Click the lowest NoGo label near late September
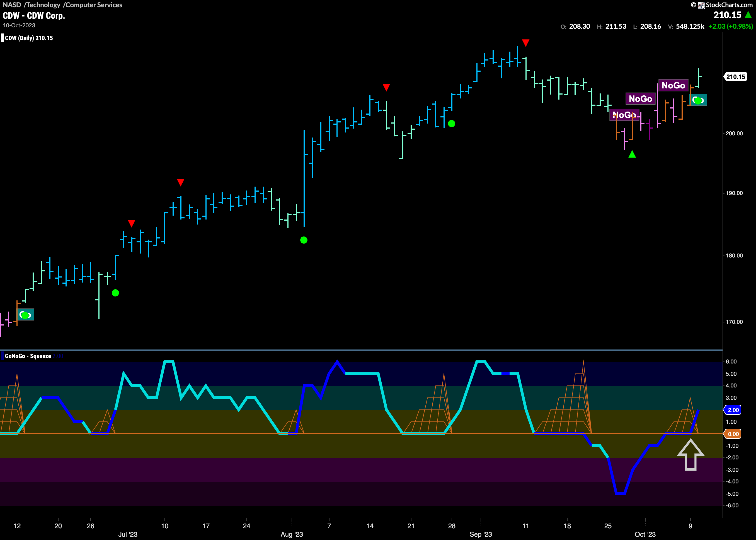The image size is (756, 540). (x=624, y=115)
